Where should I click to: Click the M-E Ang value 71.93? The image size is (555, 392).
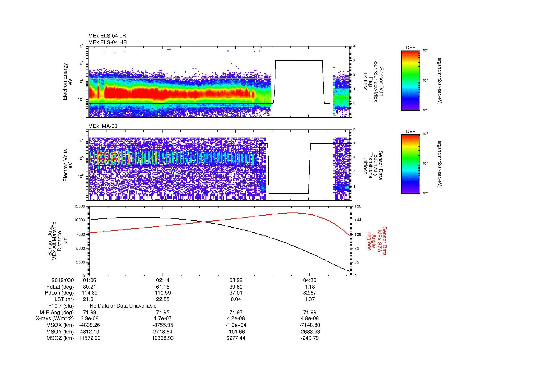(89, 313)
